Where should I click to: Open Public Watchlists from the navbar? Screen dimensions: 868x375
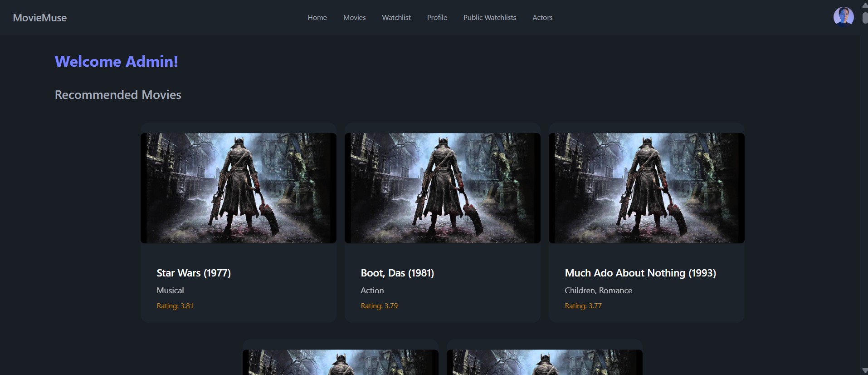[x=489, y=18]
